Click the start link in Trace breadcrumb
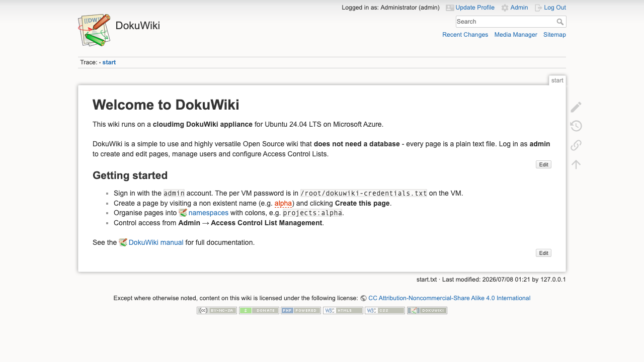 [x=109, y=62]
